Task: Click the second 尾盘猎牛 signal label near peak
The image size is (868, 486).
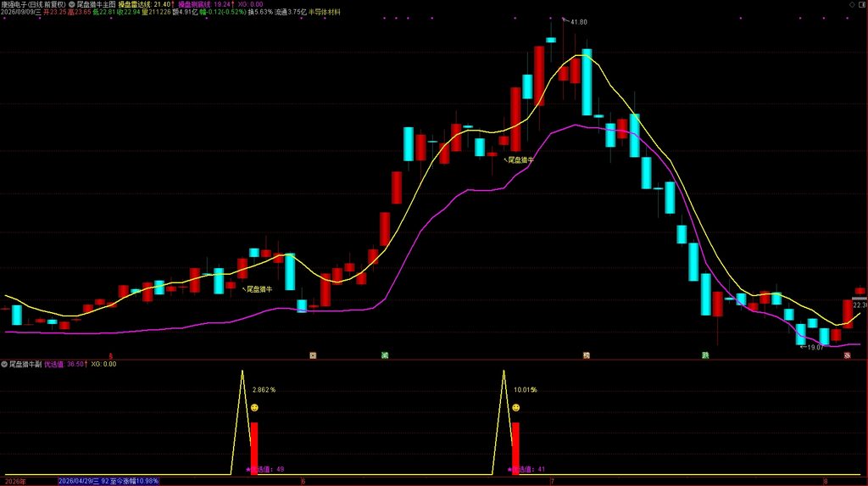Action: (x=521, y=160)
